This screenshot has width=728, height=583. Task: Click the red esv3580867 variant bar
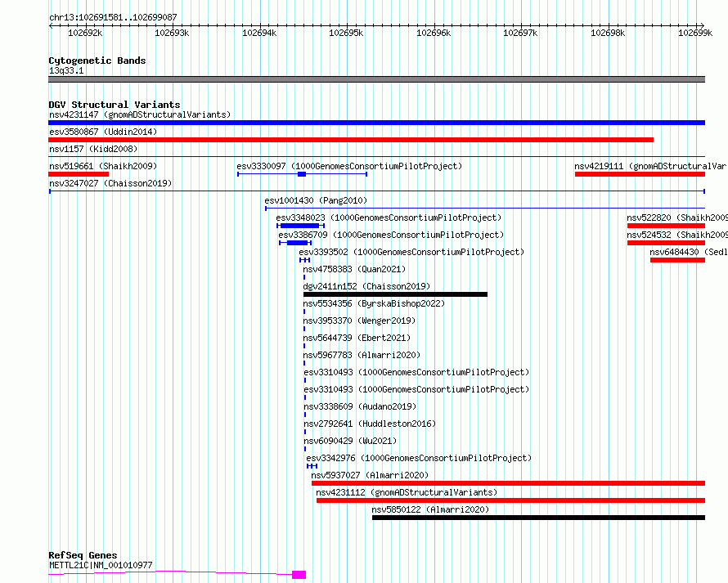[x=351, y=140]
